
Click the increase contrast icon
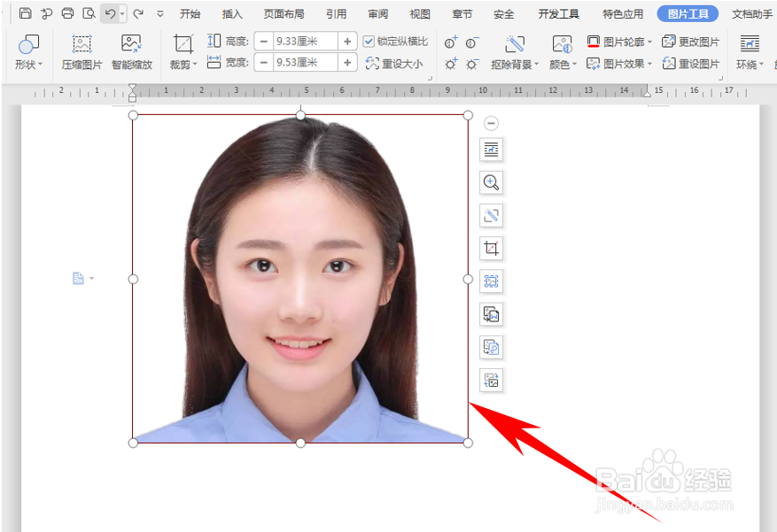[451, 42]
